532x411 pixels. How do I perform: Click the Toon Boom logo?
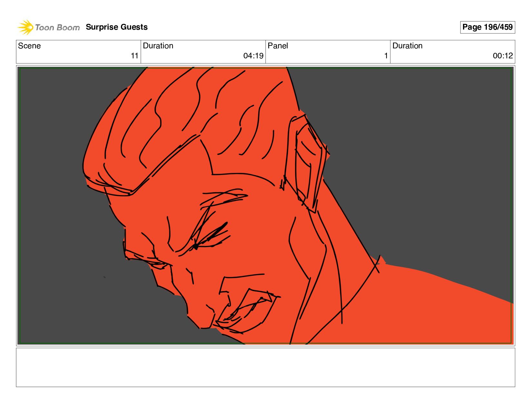click(48, 27)
